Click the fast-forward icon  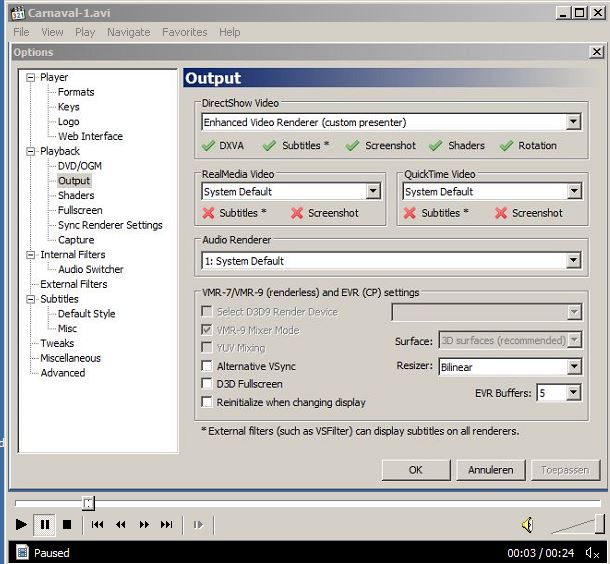144,524
